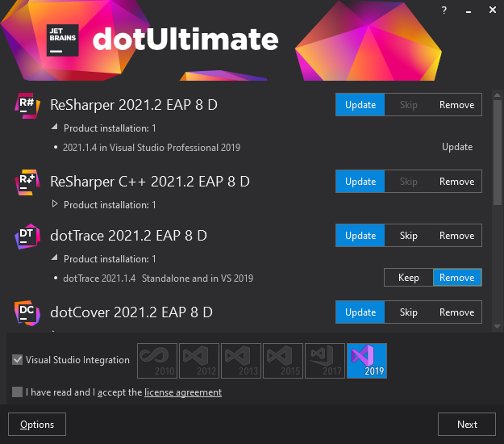This screenshot has width=504, height=444.
Task: Collapse ReSharper product installation list
Action: pyautogui.click(x=55, y=128)
